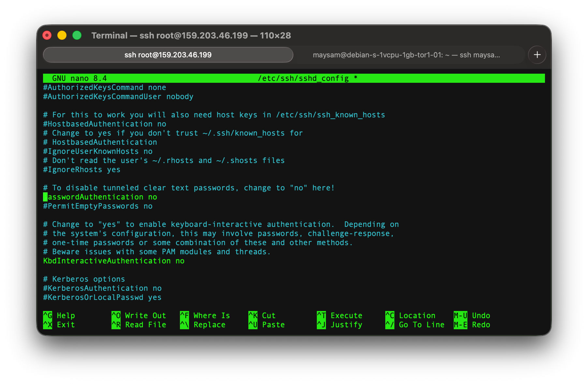This screenshot has height=384, width=588.
Task: Click the /etc/ssh/sshd_config filename in header
Action: pos(303,78)
